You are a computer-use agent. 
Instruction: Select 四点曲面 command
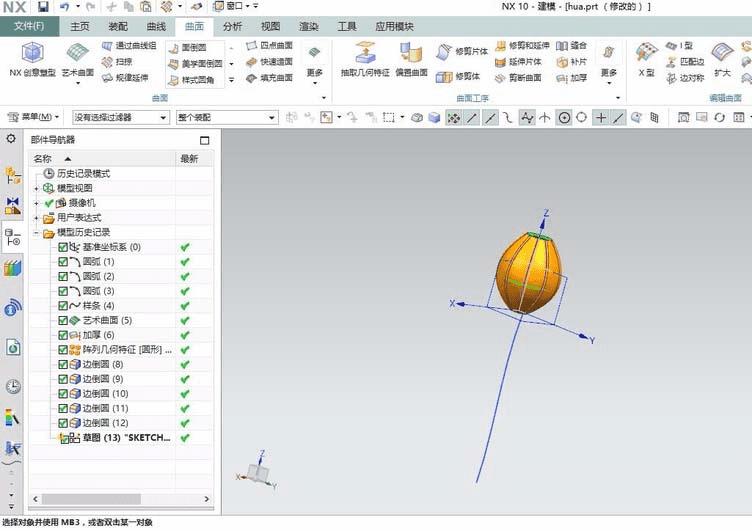point(269,46)
